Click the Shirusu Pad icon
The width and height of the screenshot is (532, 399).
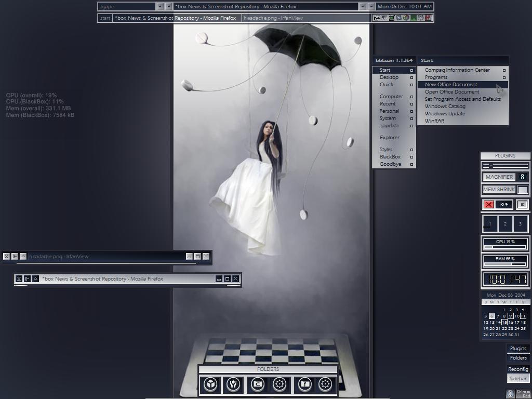pos(518,394)
